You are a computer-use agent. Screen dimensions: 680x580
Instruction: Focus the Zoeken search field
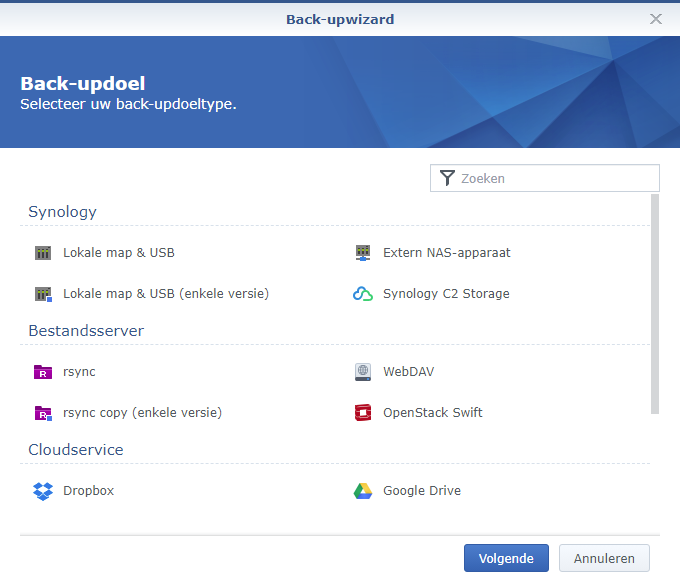coord(545,178)
